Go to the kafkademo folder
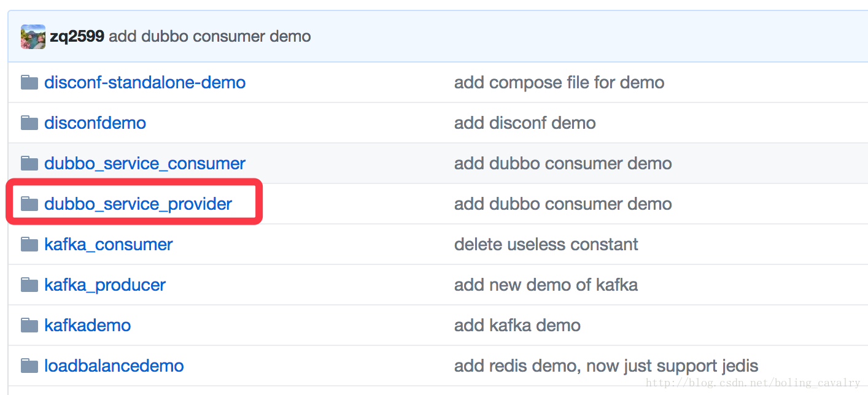 [x=88, y=326]
